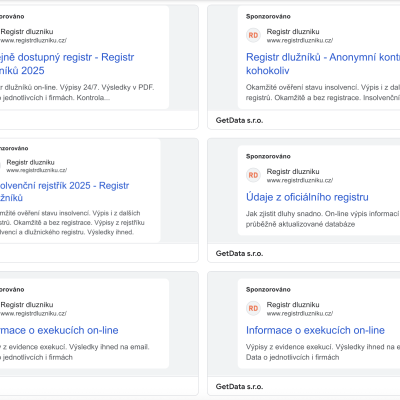Click 'GetData s.r.o.' below Údaje z oficiálního registru ad
The height and width of the screenshot is (400, 400).
tap(239, 253)
